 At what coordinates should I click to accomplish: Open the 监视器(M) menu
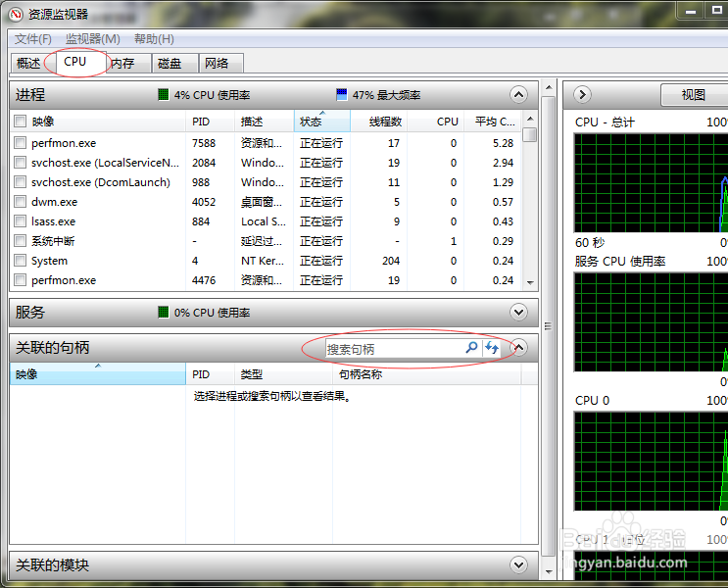pyautogui.click(x=93, y=39)
